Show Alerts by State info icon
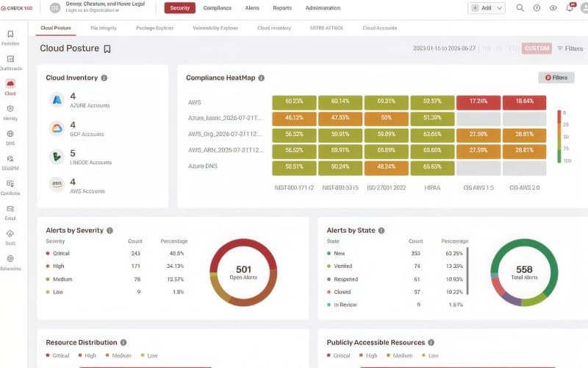588x368 pixels. click(x=381, y=230)
